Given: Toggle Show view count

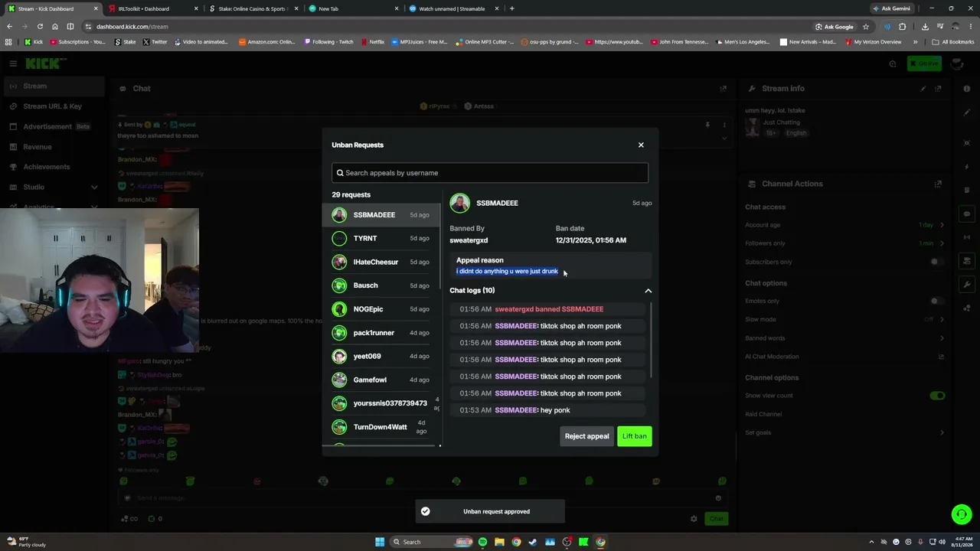Looking at the screenshot, I should 937,396.
